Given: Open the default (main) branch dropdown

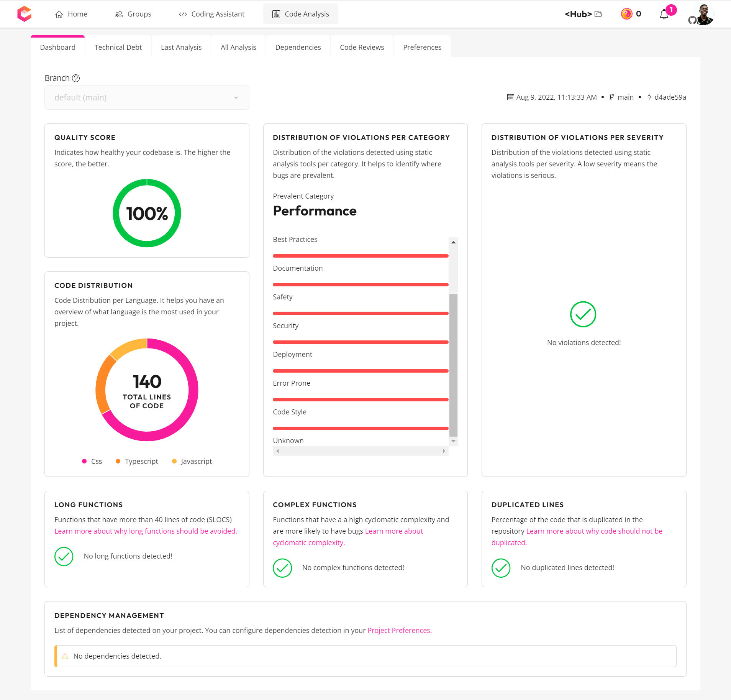Looking at the screenshot, I should [146, 97].
